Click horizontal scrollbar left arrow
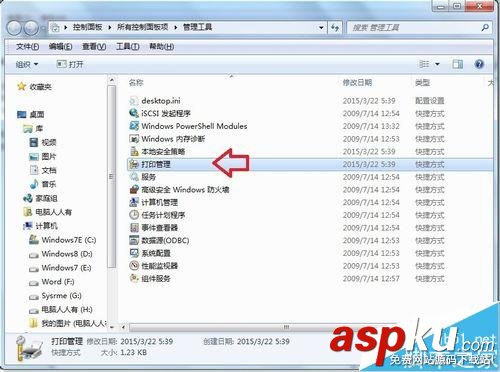This screenshot has width=500, height=372. coord(123,327)
